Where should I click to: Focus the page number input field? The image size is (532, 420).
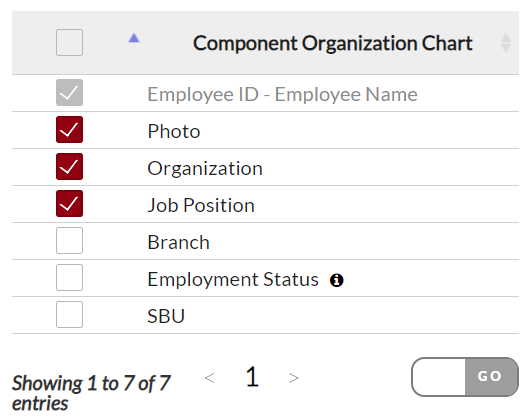pyautogui.click(x=439, y=377)
